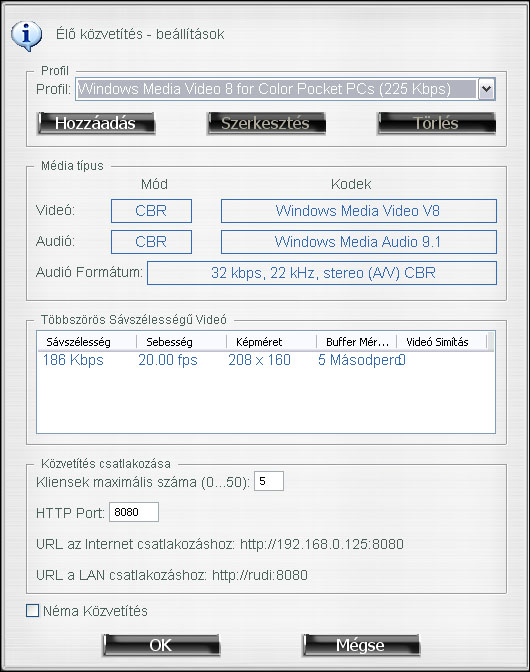Click the Törlés button
This screenshot has height=672, width=530.
(436, 123)
